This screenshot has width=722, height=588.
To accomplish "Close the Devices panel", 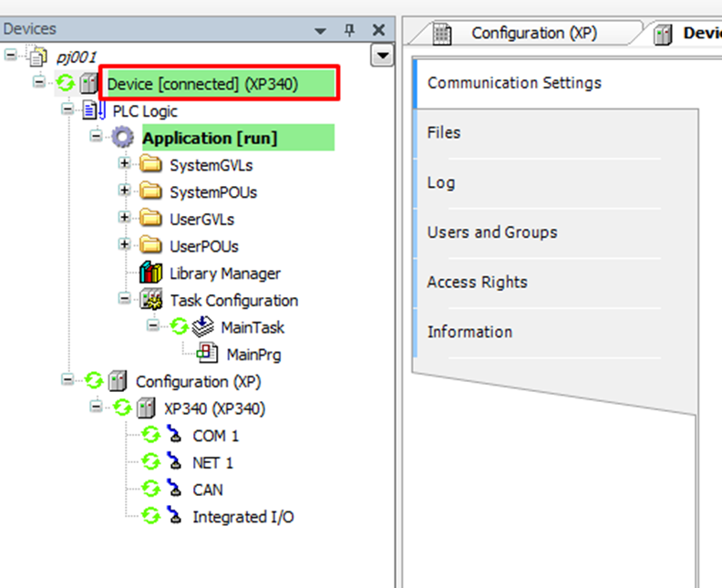I will [x=378, y=30].
